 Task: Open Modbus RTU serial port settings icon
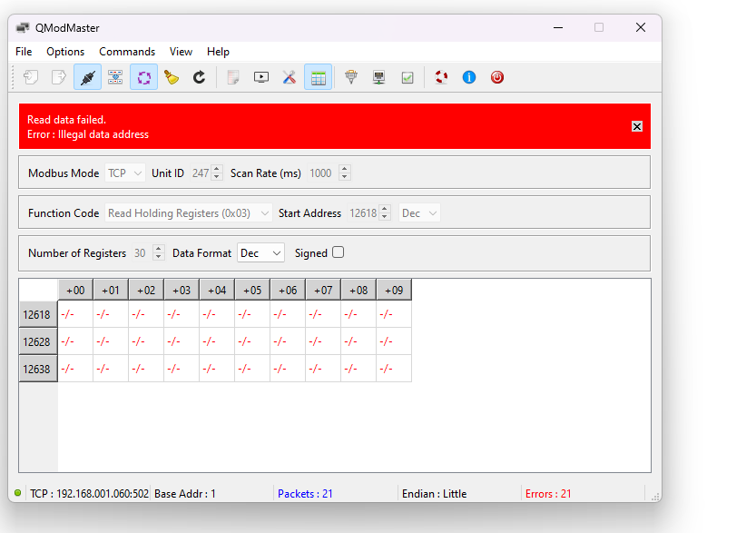[351, 77]
